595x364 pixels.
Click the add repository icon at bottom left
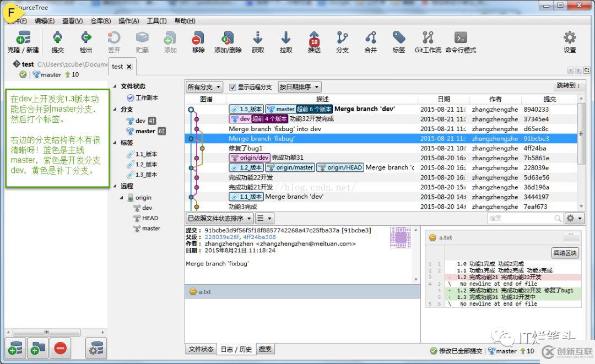tap(15, 348)
